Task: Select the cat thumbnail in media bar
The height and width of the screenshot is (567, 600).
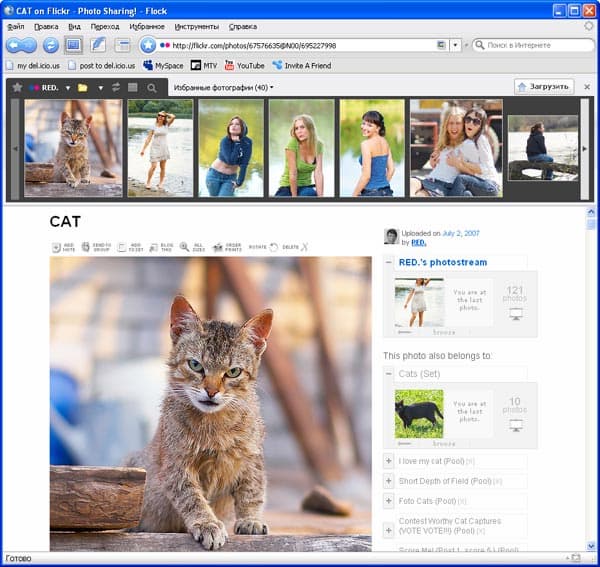Action: [x=73, y=148]
